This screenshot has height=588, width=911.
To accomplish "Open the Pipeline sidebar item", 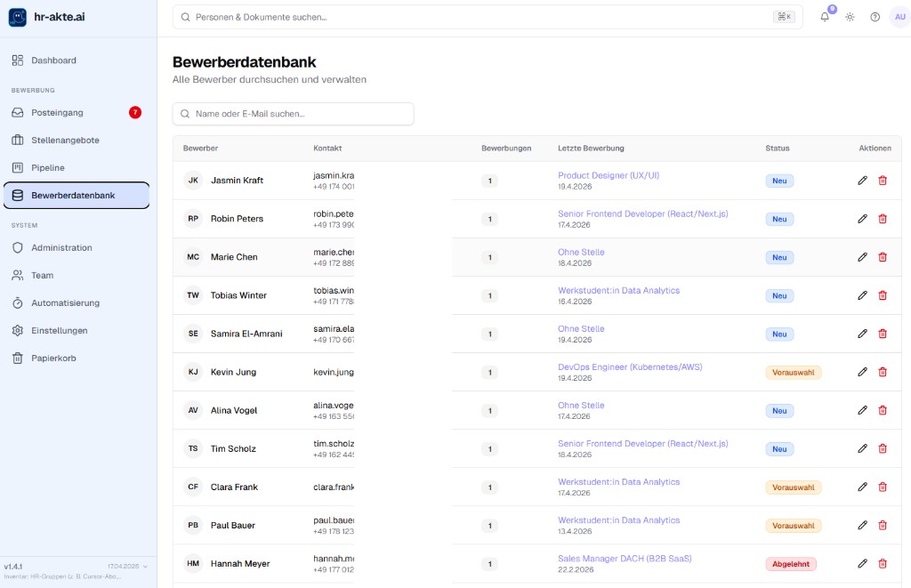I will tap(48, 168).
